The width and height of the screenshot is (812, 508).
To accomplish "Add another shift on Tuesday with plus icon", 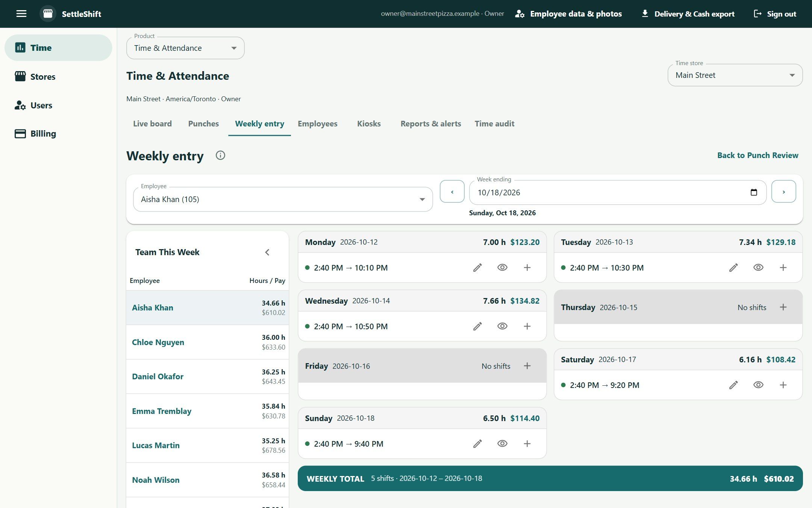I will pyautogui.click(x=783, y=268).
